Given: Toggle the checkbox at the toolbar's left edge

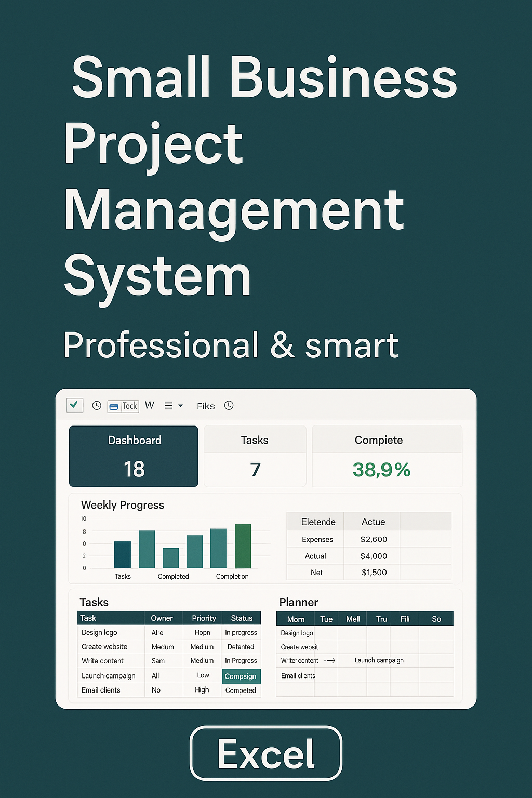Looking at the screenshot, I should pyautogui.click(x=74, y=406).
